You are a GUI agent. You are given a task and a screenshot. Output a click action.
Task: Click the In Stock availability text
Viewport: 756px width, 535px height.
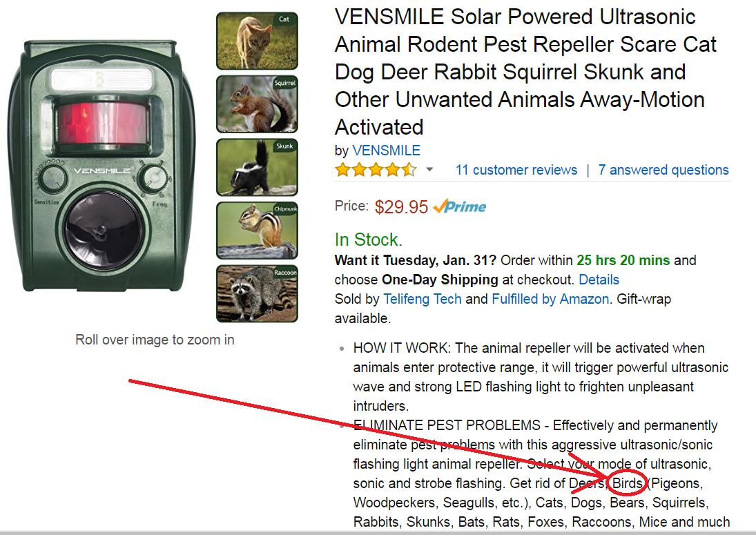tap(369, 240)
